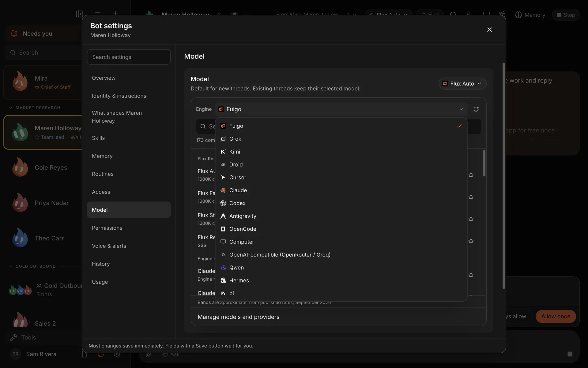Viewport: 588px width, 368px height.
Task: Click the bell icon next to Needs you
Action: pos(14,33)
